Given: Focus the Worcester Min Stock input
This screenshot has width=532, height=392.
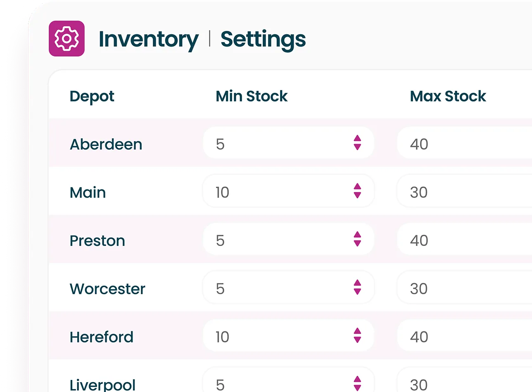Looking at the screenshot, I should click(288, 288).
